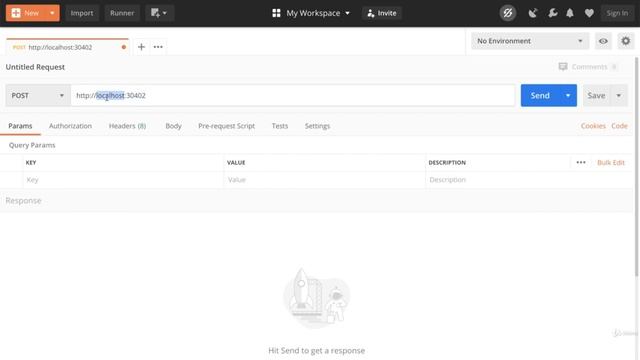Screen dimensions: 640x360
Task: Open the notifications bell icon
Action: 570,13
